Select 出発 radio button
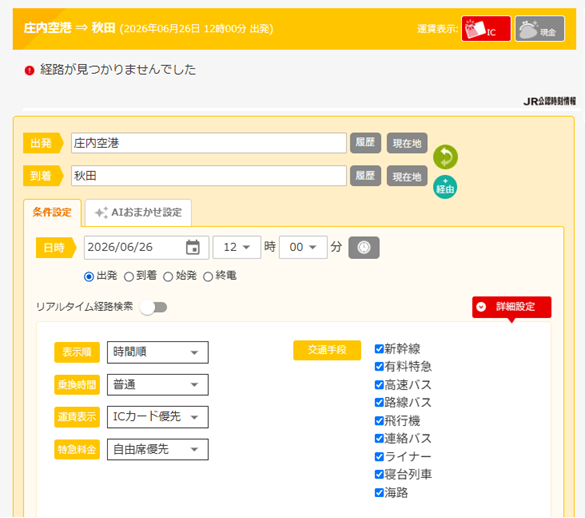585x518 pixels. 89,277
